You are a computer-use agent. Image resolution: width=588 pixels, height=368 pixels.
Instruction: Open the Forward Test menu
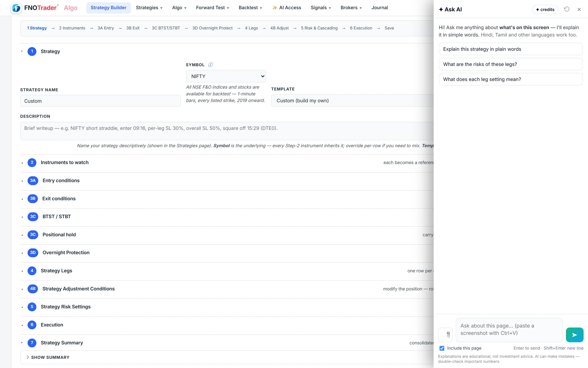(213, 8)
